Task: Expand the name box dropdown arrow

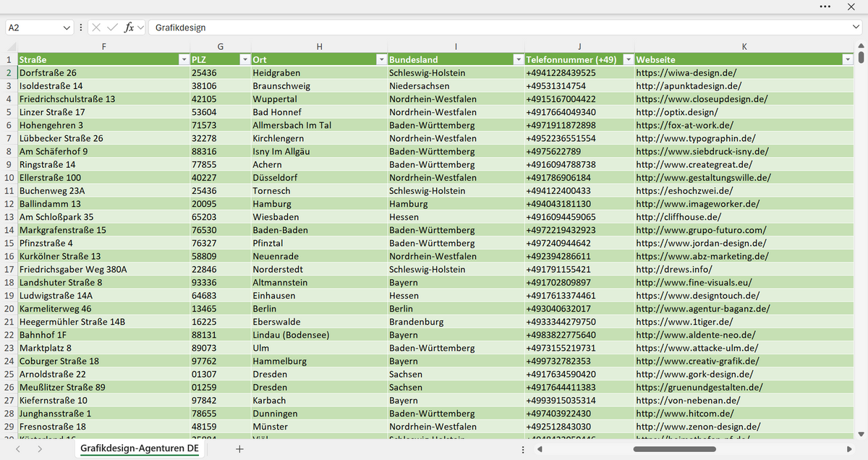Action: (67, 27)
